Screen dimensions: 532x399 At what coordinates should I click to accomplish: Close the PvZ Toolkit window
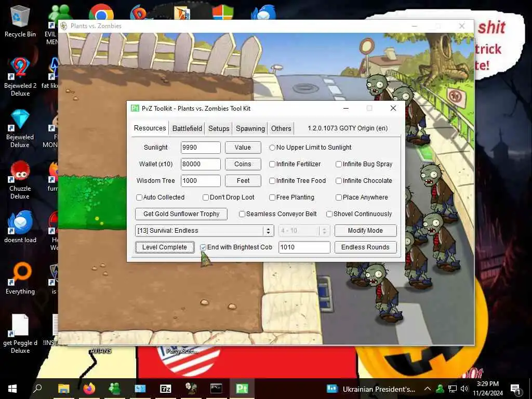click(x=393, y=108)
